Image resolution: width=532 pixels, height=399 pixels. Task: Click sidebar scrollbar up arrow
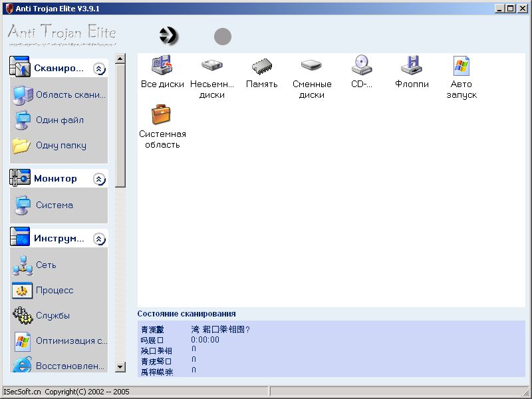click(x=120, y=59)
